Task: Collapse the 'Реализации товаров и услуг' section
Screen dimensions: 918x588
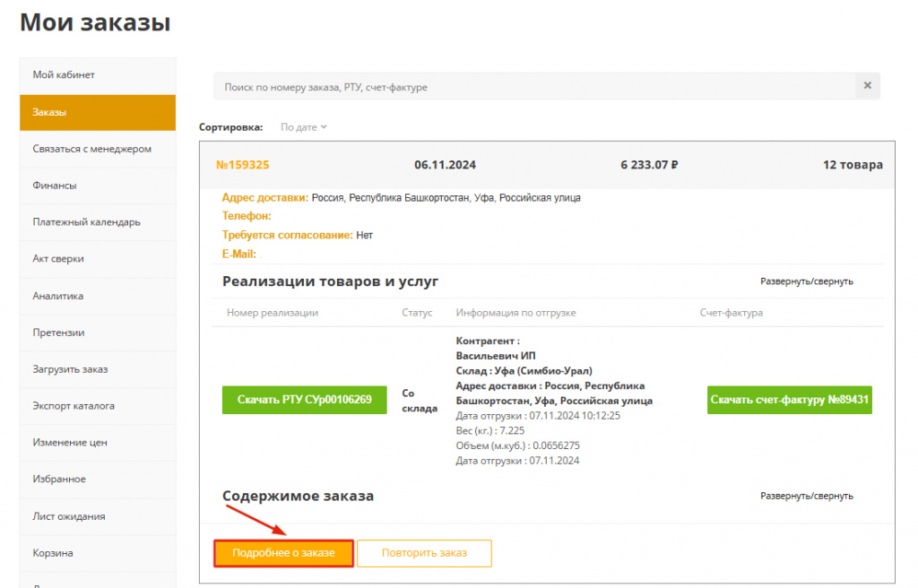Action: coord(806,281)
